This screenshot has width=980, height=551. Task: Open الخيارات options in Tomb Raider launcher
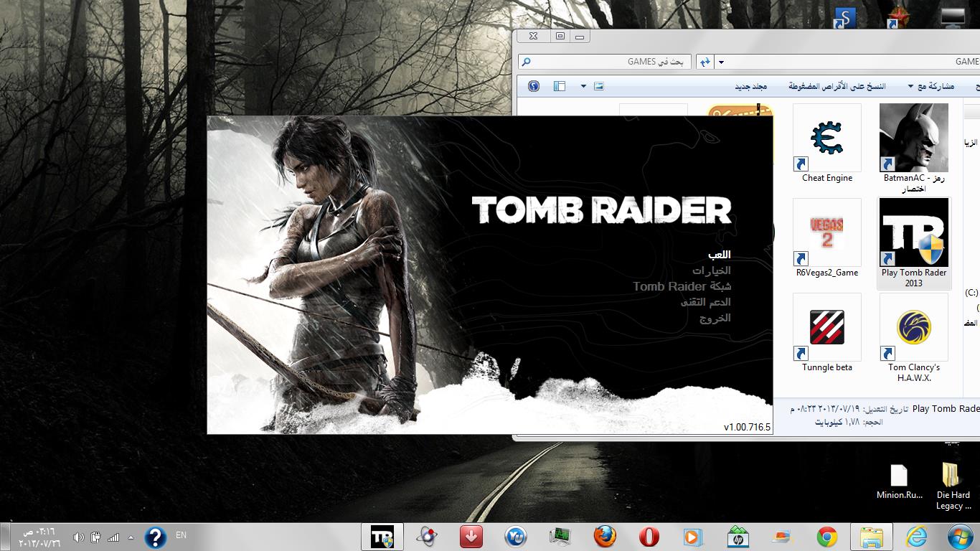[x=712, y=270]
